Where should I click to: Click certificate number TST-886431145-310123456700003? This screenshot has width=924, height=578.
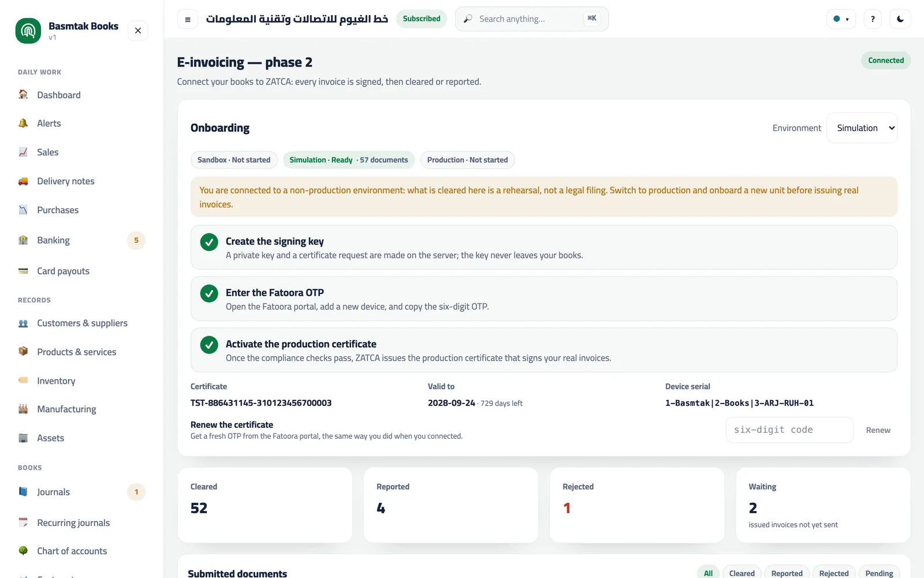click(261, 403)
